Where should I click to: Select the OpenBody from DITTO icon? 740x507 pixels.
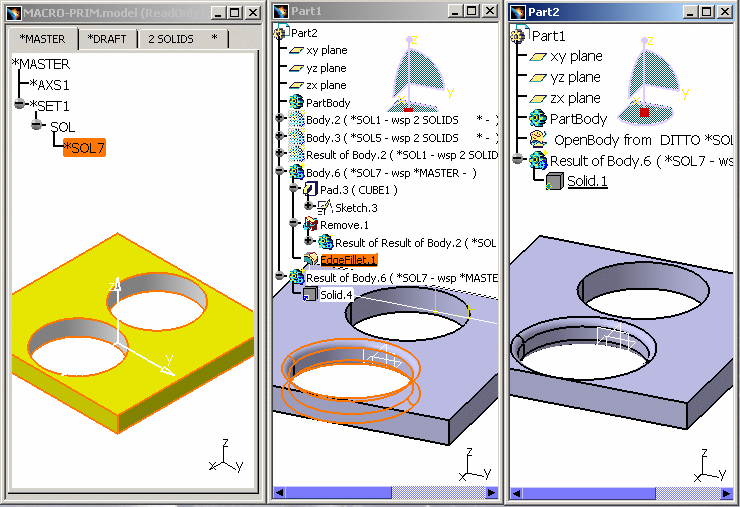pyautogui.click(x=538, y=139)
